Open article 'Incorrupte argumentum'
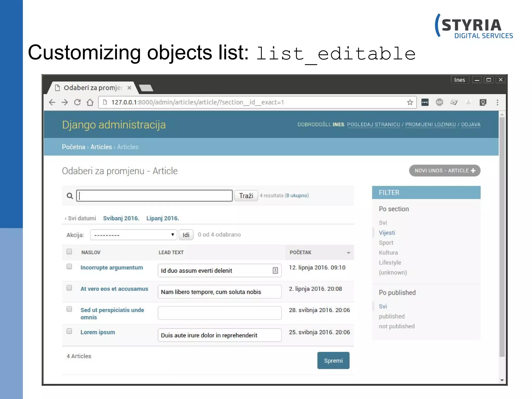Screen dimensions: 532x399 (x=112, y=268)
